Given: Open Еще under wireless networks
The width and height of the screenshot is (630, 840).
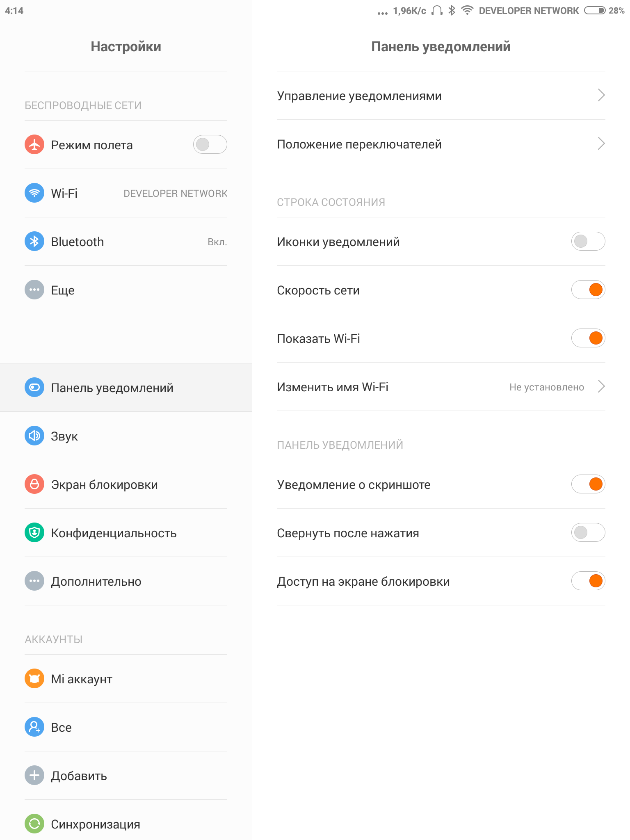Looking at the screenshot, I should 126,290.
